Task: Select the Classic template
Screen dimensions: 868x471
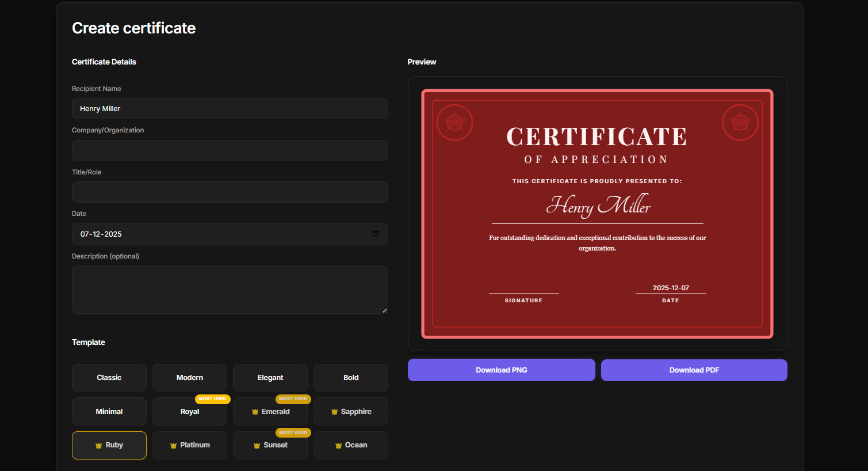Action: (109, 377)
